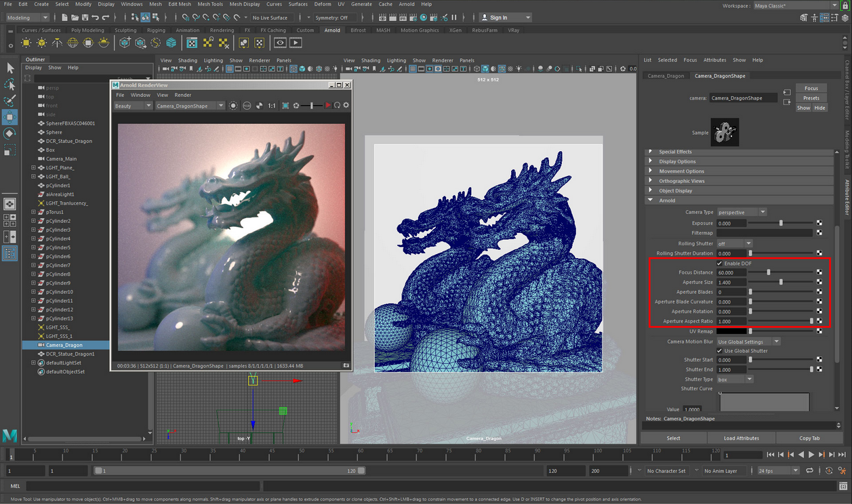
Task: Toggle the Enable DOF checkbox
Action: 720,264
